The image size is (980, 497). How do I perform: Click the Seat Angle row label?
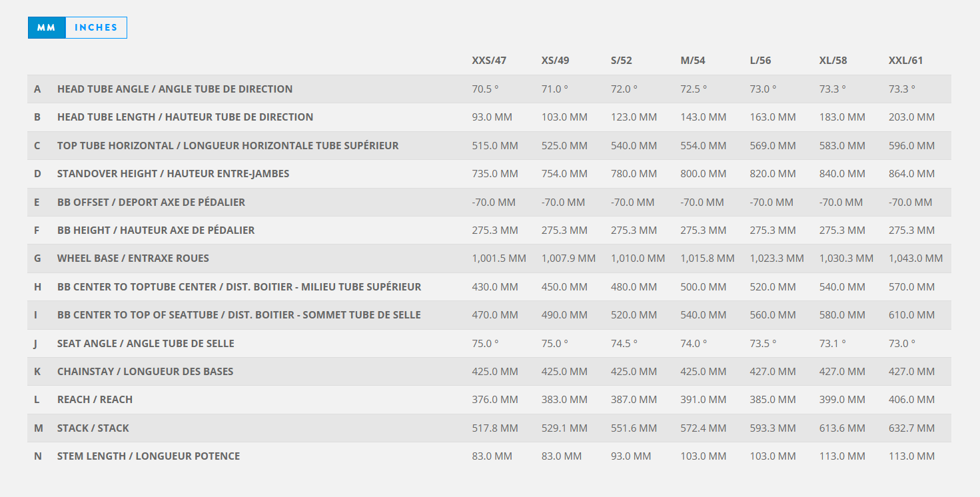pyautogui.click(x=145, y=344)
